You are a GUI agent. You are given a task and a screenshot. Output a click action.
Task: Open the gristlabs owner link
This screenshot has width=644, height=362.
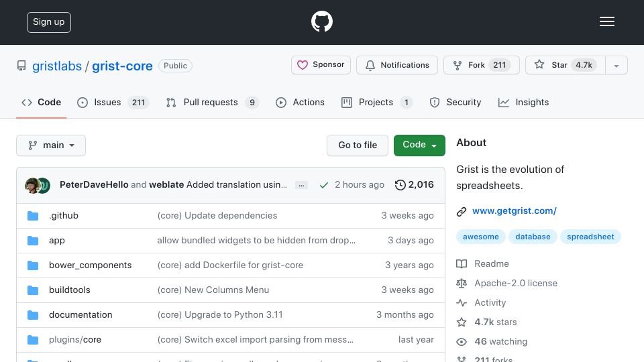click(x=57, y=66)
